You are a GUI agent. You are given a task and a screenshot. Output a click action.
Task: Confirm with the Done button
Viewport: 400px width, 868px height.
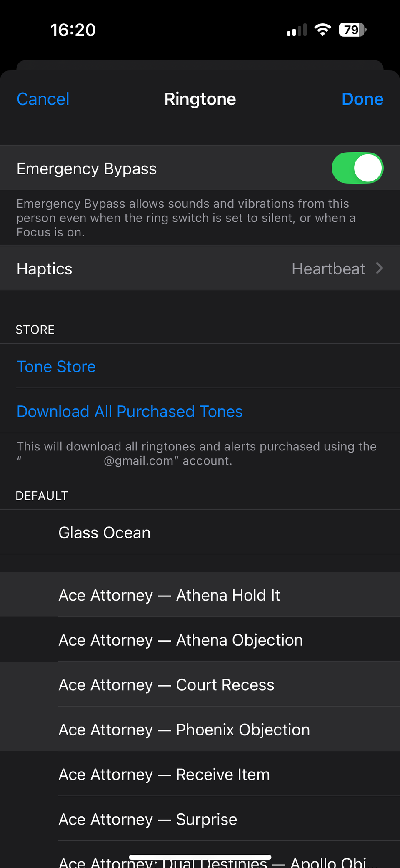click(362, 99)
